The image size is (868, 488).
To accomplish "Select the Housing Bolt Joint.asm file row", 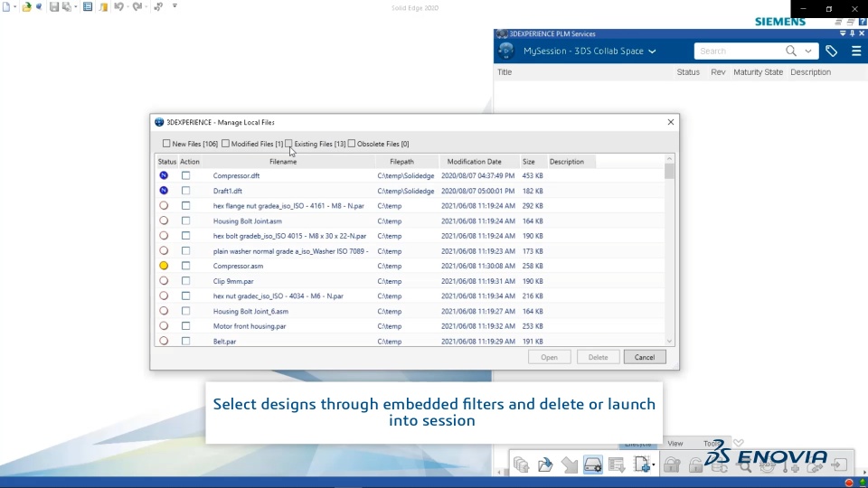I will pos(410,221).
